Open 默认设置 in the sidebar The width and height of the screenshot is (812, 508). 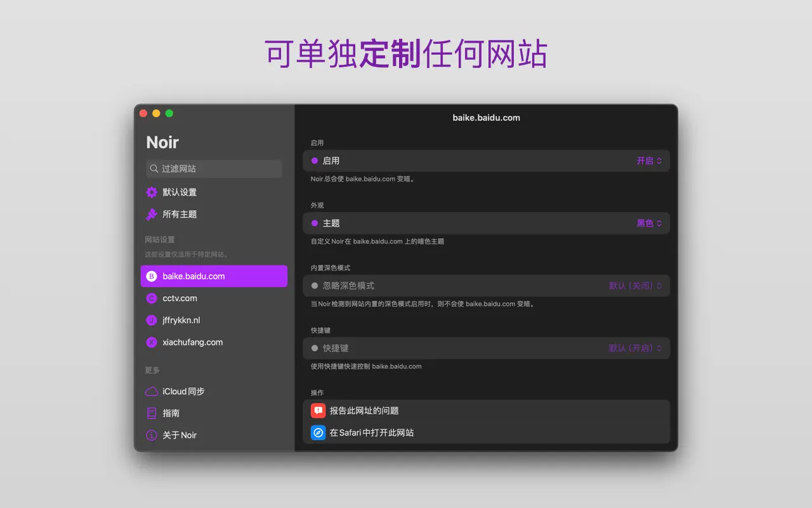pos(214,192)
